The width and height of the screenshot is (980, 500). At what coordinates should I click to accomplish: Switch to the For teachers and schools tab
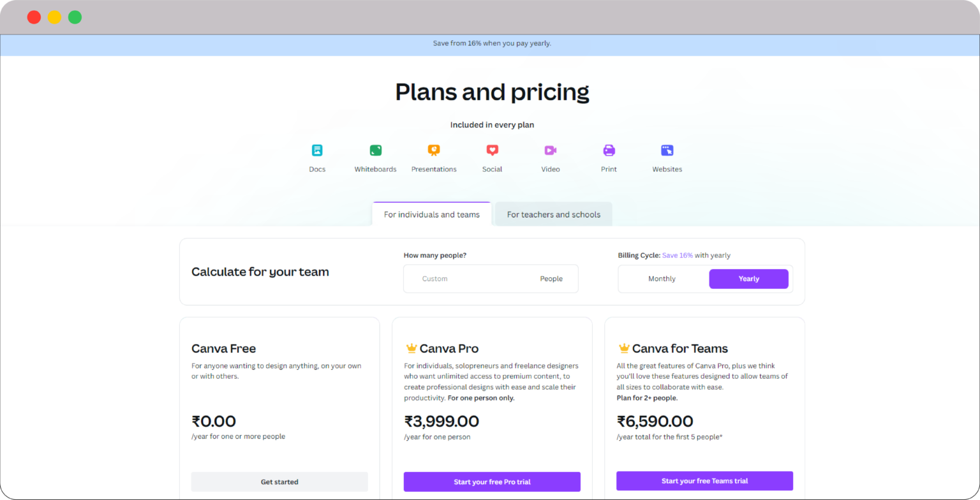[x=553, y=214]
